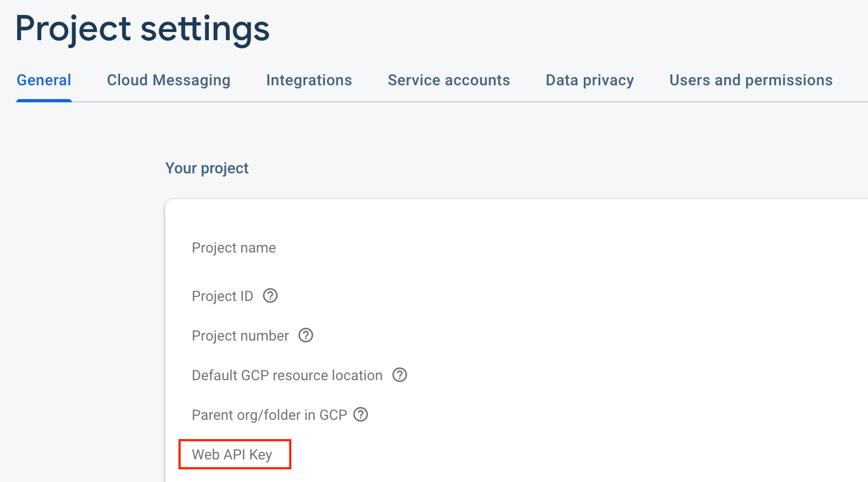
Task: Select the Your project section heading
Action: tap(207, 168)
